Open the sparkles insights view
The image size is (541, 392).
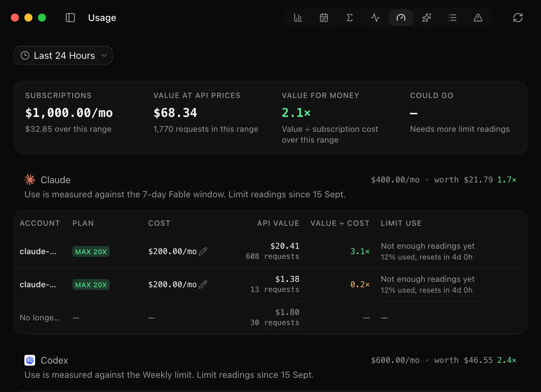pos(427,18)
